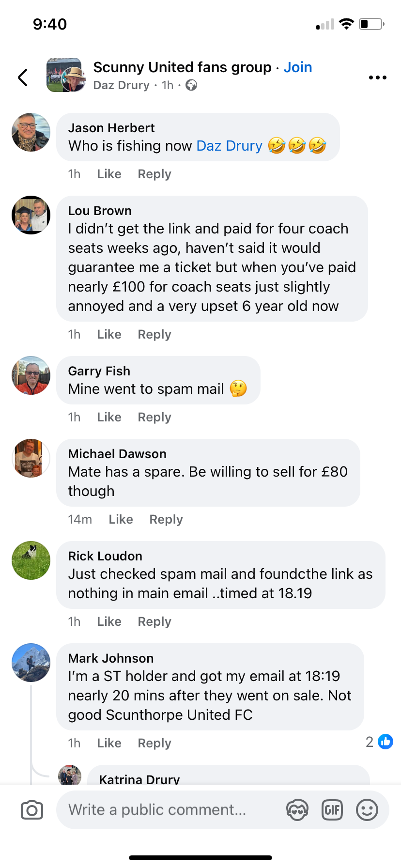The image size is (401, 868).
Task: Open Rick Loudon's profile avatar
Action: [31, 560]
